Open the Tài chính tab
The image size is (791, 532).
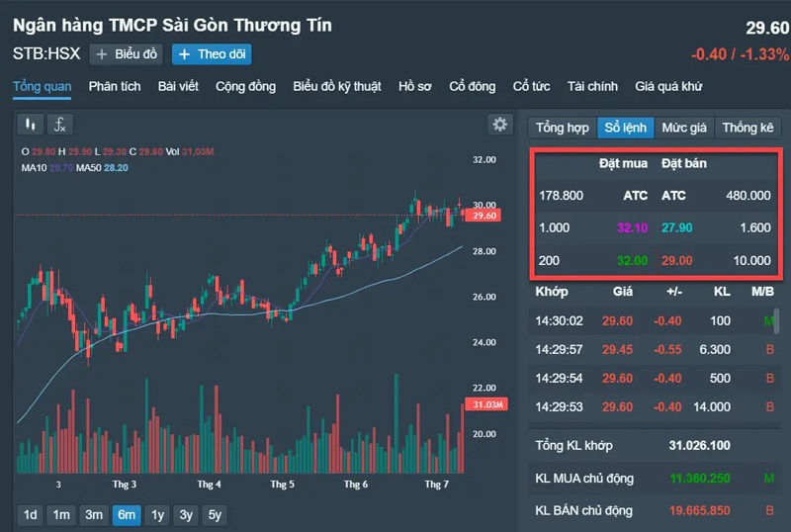pyautogui.click(x=592, y=86)
